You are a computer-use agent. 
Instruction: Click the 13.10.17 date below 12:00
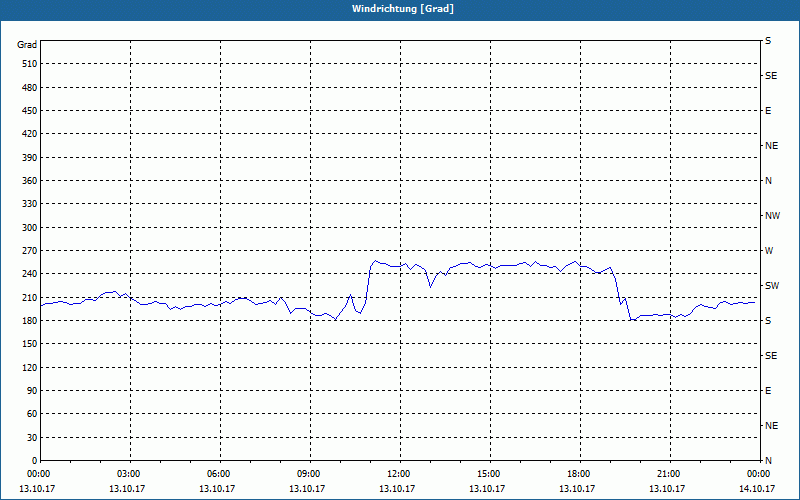click(x=397, y=489)
